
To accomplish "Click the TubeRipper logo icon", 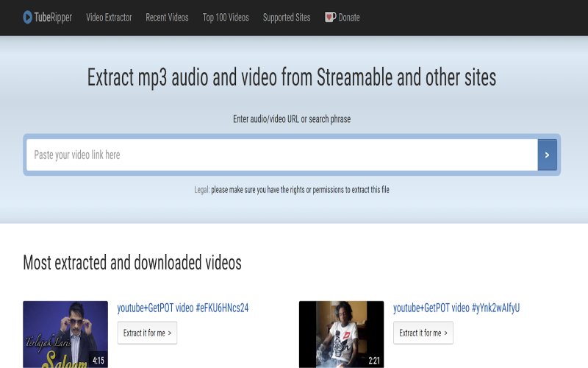I will point(27,17).
